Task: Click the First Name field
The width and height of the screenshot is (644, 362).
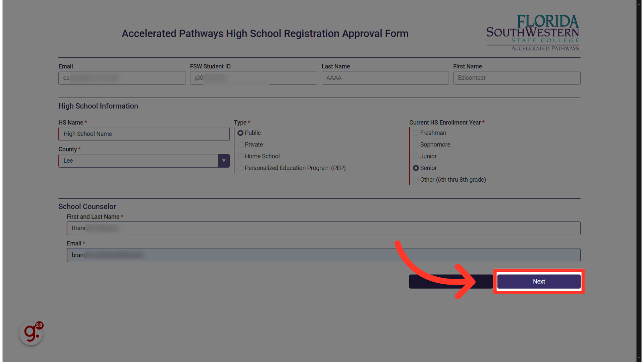Action: point(517,78)
